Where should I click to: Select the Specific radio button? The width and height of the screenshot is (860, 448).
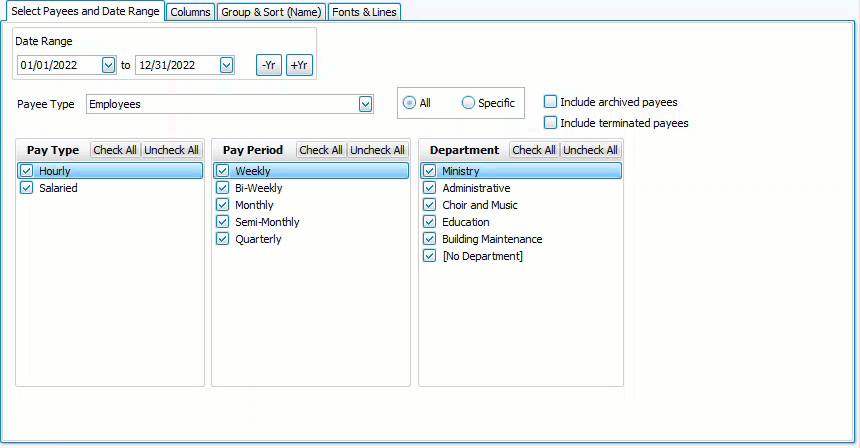tap(469, 103)
